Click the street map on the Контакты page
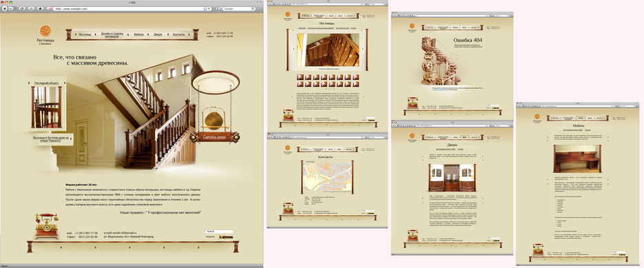 coord(327,177)
